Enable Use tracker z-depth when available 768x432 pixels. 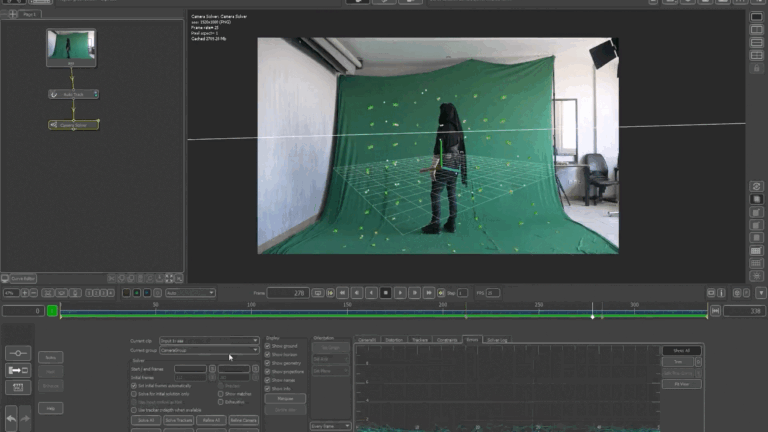pyautogui.click(x=134, y=410)
